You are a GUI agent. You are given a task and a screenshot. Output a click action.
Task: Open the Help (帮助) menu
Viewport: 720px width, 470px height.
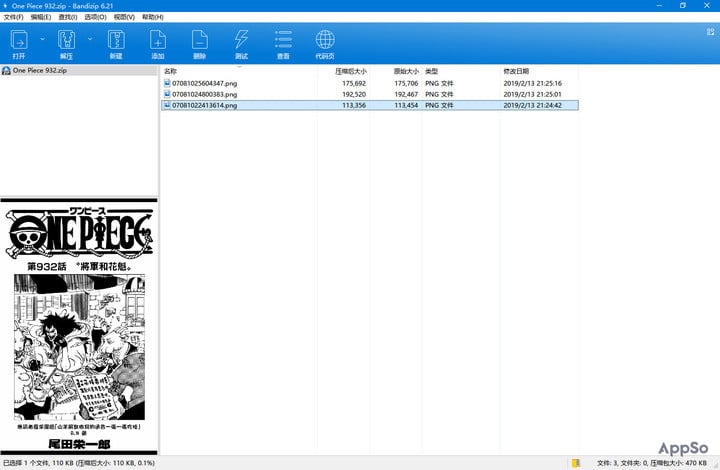tap(152, 17)
